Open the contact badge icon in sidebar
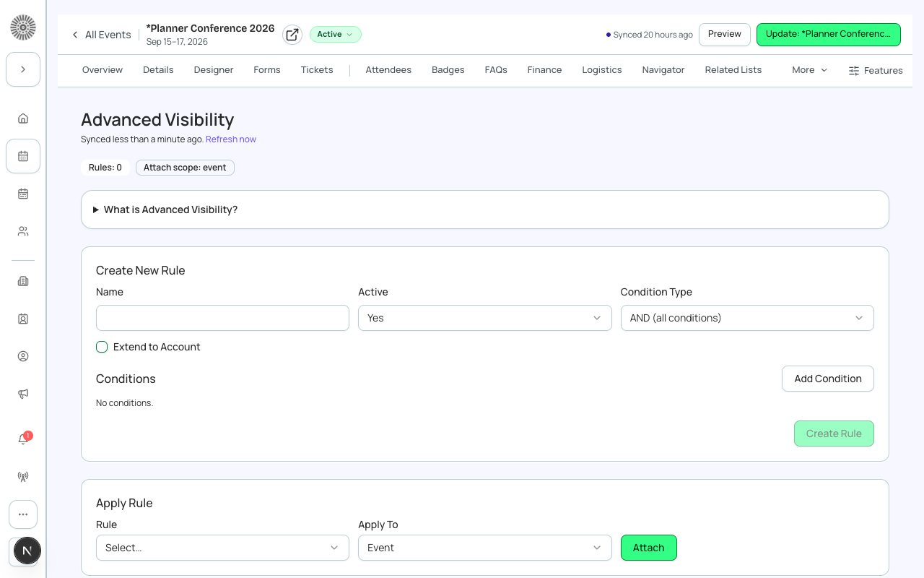 [x=23, y=319]
